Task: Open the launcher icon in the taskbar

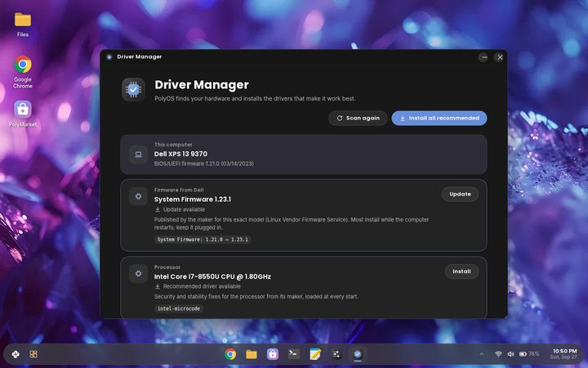Action: point(16,354)
